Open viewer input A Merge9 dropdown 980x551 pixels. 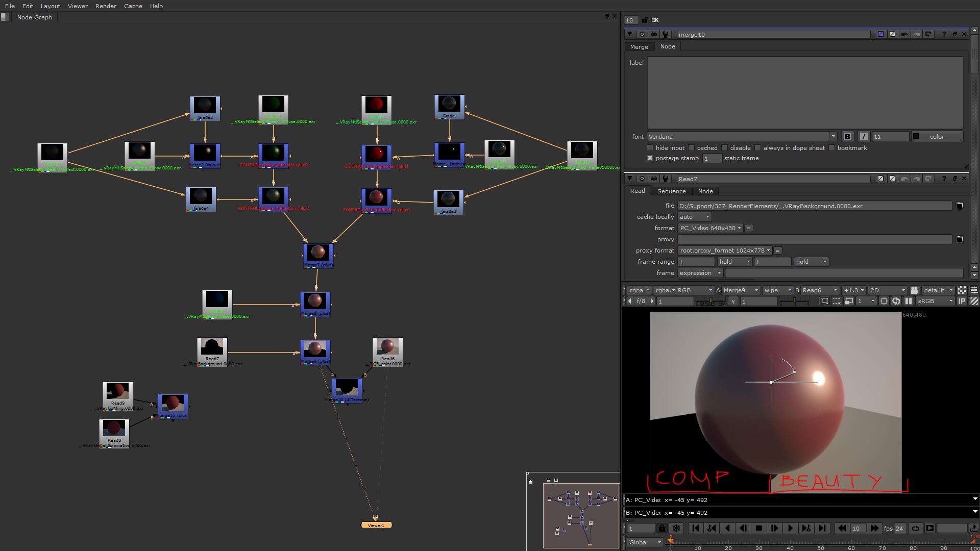(741, 290)
